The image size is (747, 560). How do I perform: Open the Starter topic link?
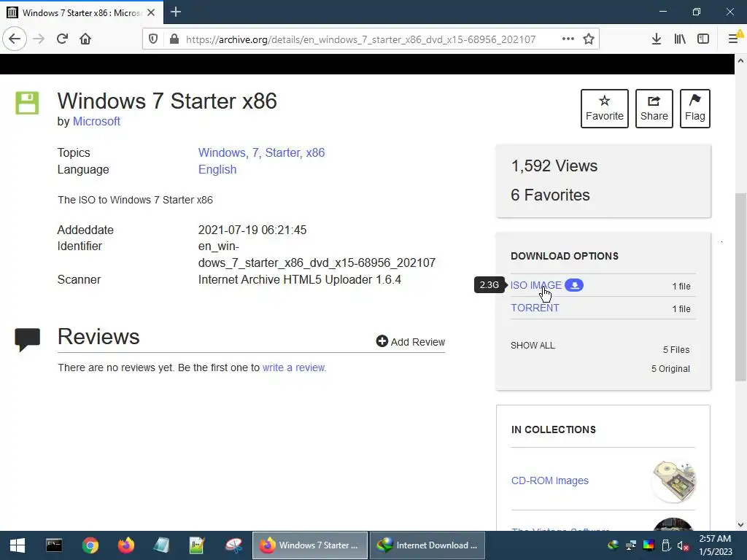click(282, 153)
